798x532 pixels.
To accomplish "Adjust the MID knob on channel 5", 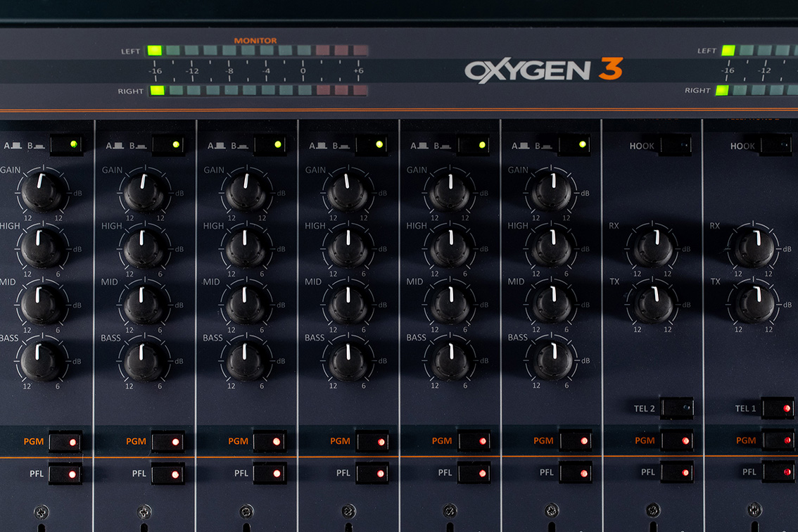I will 450,304.
